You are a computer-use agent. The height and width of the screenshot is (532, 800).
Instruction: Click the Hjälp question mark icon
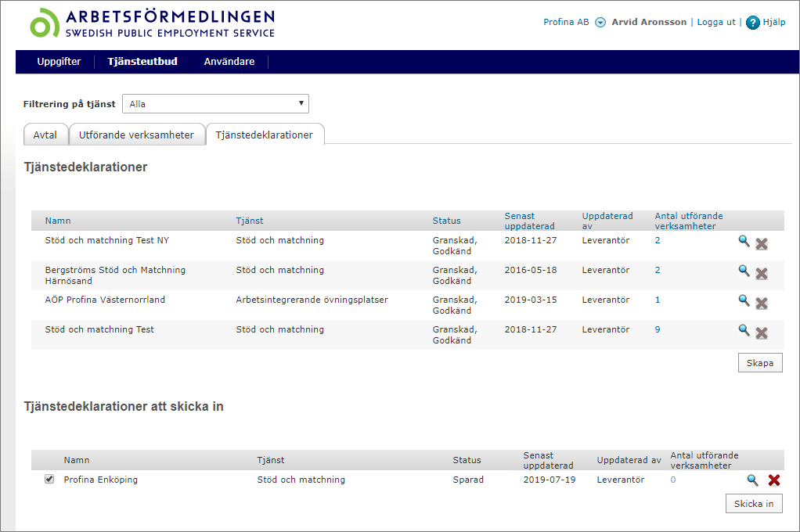pos(753,23)
